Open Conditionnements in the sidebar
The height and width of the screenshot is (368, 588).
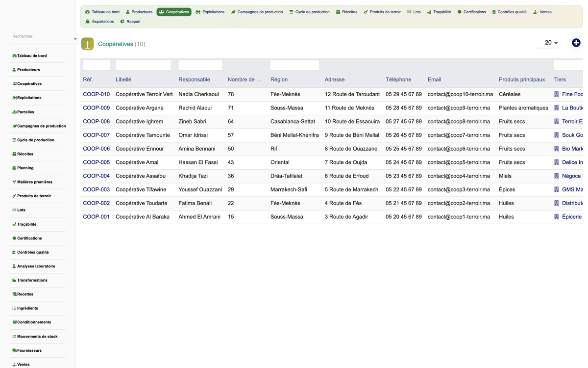pyautogui.click(x=34, y=322)
